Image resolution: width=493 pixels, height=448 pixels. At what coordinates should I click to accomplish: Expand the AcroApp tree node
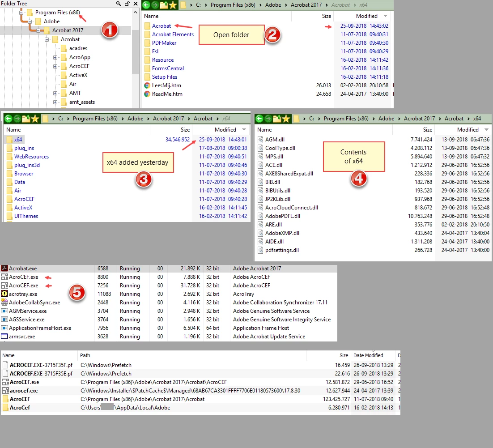[55, 57]
